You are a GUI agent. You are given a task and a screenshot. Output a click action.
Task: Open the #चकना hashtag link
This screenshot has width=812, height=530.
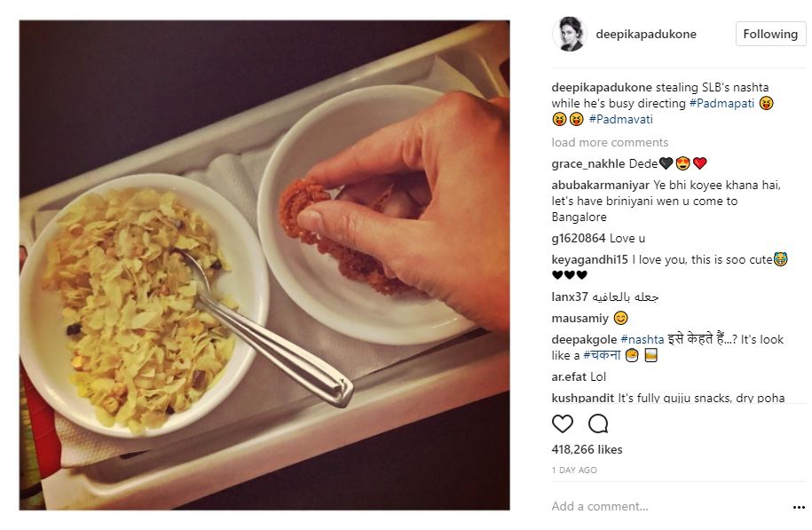[602, 355]
